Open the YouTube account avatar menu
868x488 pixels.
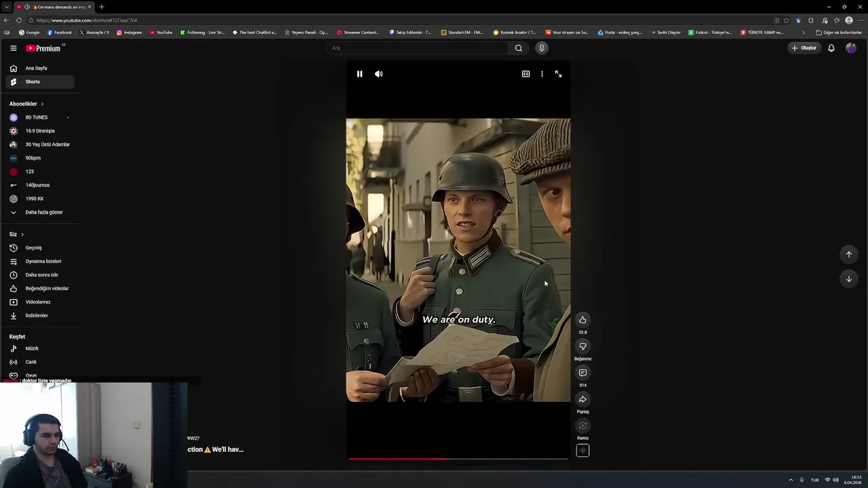(x=850, y=48)
